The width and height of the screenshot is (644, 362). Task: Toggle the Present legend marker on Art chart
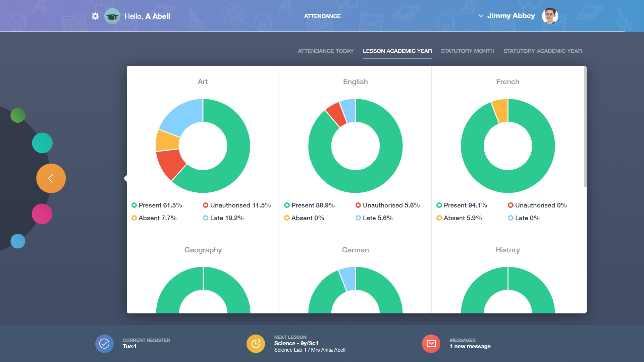click(134, 205)
